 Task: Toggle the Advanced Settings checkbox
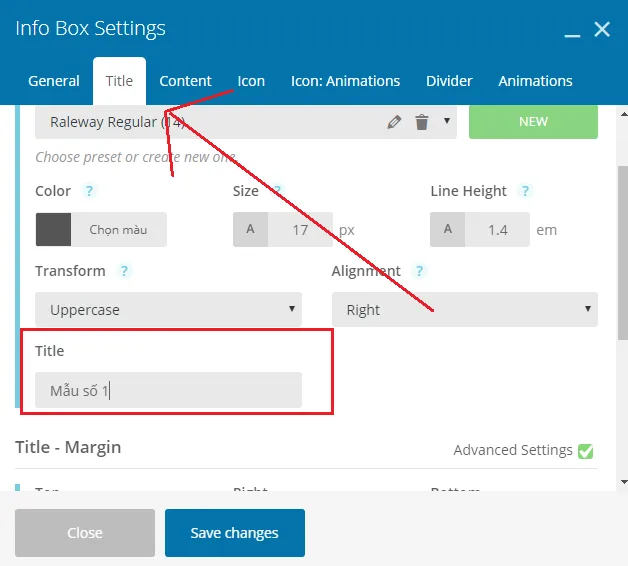point(586,451)
